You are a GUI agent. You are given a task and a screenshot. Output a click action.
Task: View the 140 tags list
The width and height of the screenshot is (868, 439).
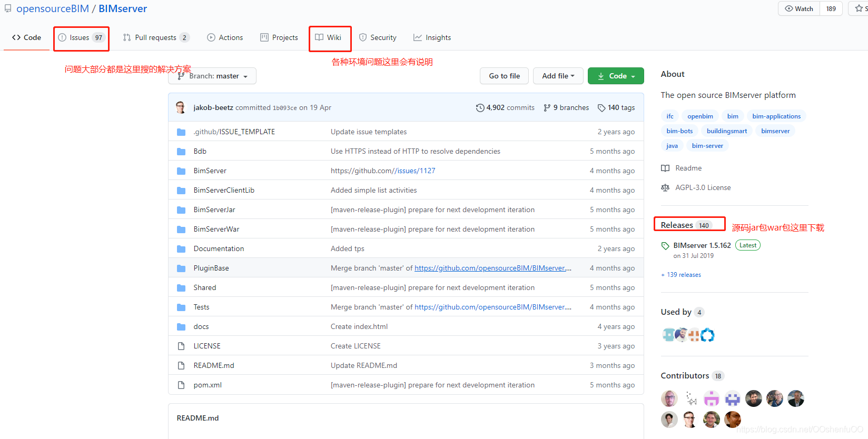[616, 107]
